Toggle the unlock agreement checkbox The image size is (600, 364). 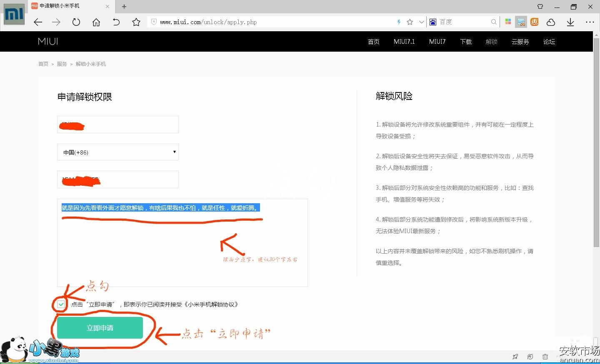[61, 304]
